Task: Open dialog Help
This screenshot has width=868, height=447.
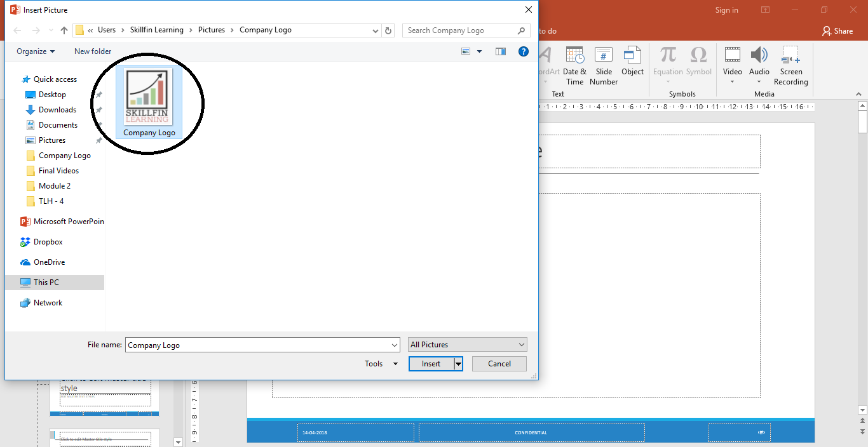Action: [524, 51]
